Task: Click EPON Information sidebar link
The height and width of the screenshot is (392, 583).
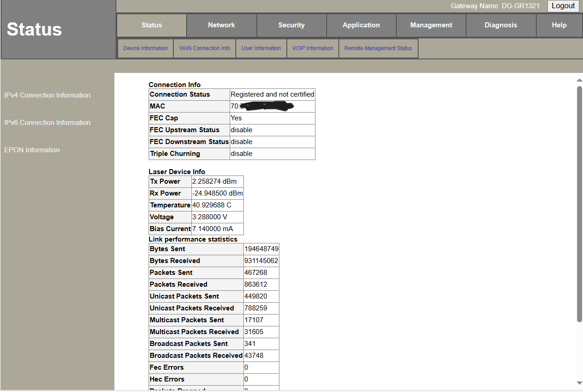Action: [32, 150]
